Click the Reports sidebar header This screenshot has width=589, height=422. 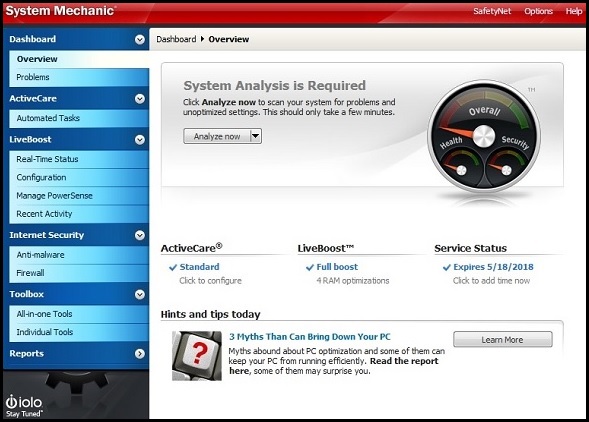point(26,353)
